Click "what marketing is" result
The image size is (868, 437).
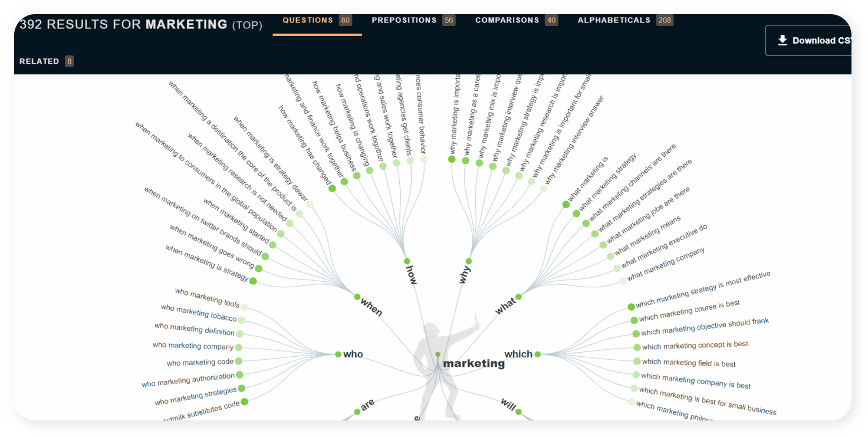pyautogui.click(x=588, y=179)
